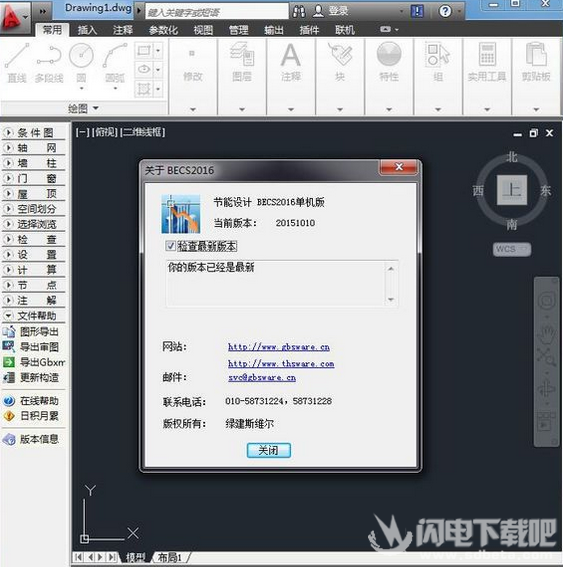Viewport: 563px width, 567px height.
Task: Expand the 空间划分 sidebar menu
Action: (x=34, y=209)
